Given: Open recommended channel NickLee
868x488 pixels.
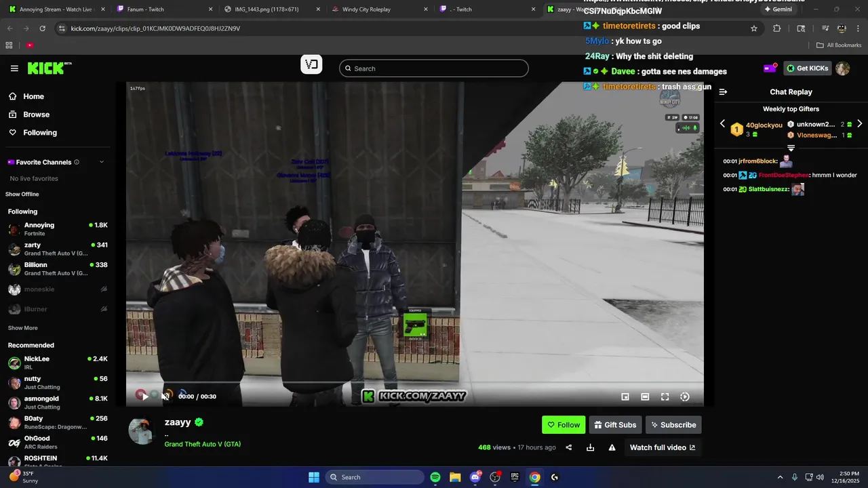Looking at the screenshot, I should point(57,363).
